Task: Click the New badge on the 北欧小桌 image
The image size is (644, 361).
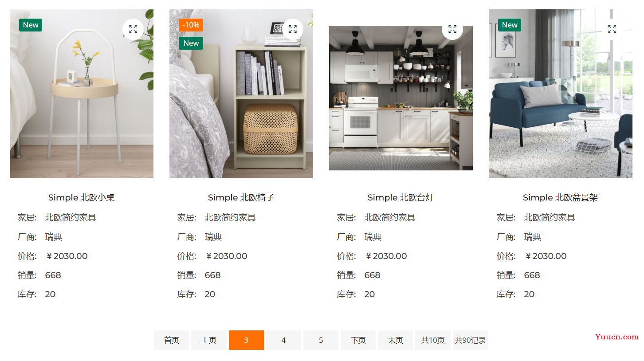Action: tap(31, 25)
